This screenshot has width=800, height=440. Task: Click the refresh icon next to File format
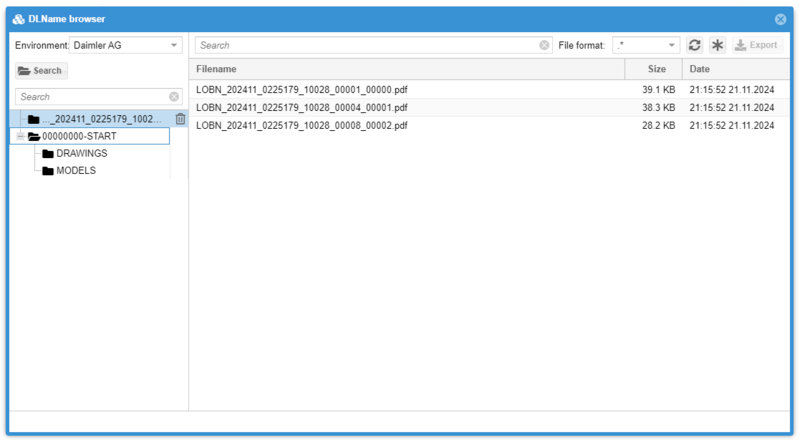(x=695, y=45)
